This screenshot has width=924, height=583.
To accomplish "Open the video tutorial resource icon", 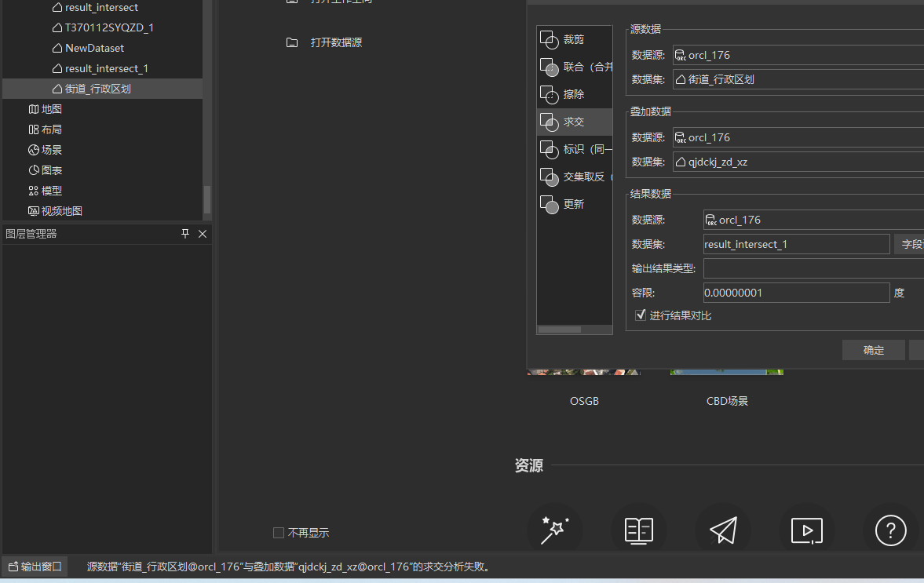I will coord(807,530).
